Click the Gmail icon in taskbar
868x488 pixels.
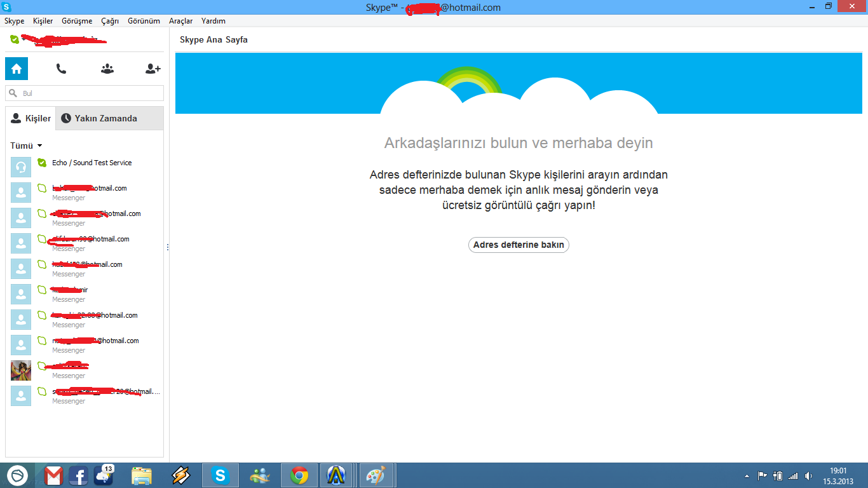tap(54, 475)
